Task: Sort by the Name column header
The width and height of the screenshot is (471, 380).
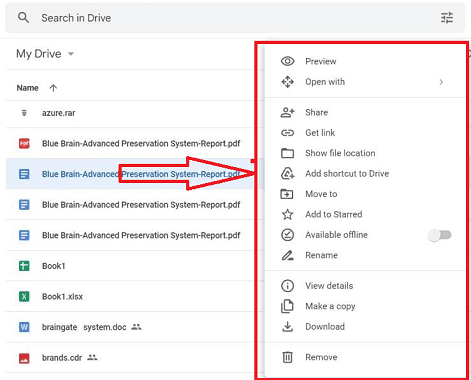Action: (x=27, y=88)
